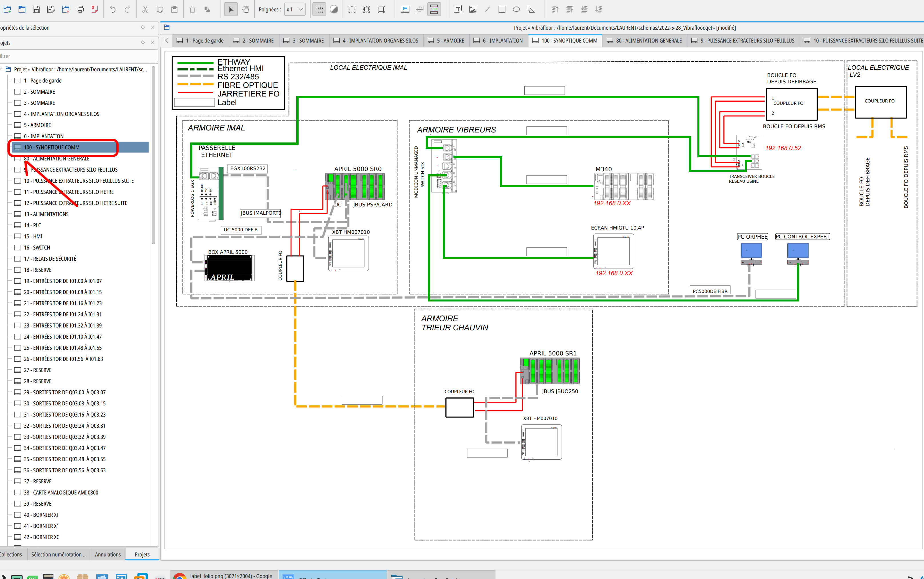Open the Poignées x1 dropdown
Image resolution: width=924 pixels, height=579 pixels.
(295, 10)
